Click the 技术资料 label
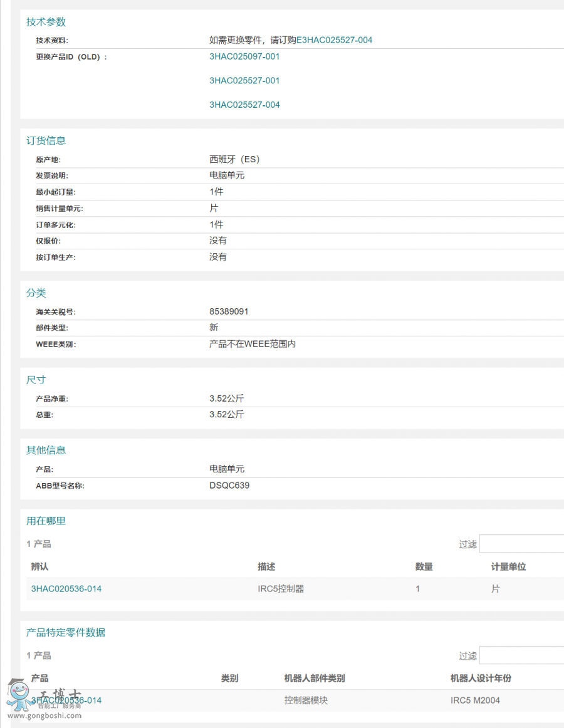This screenshot has width=564, height=728. pyautogui.click(x=52, y=41)
